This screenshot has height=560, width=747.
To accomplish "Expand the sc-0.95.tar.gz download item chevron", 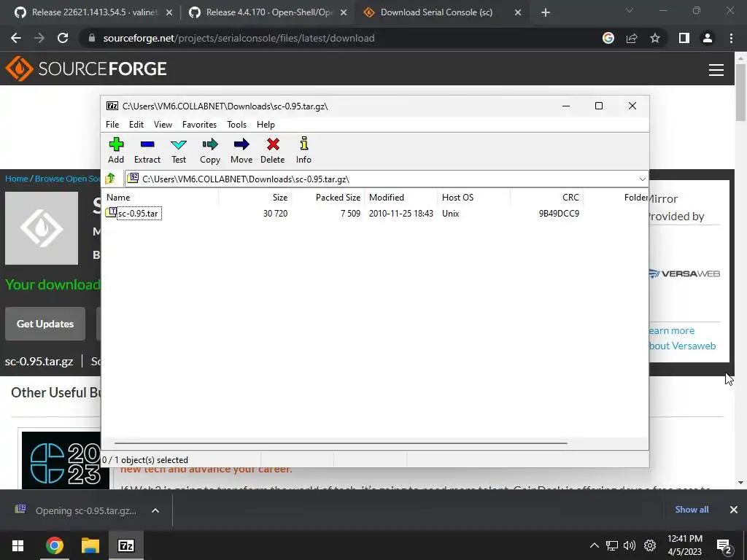I will pos(155,510).
